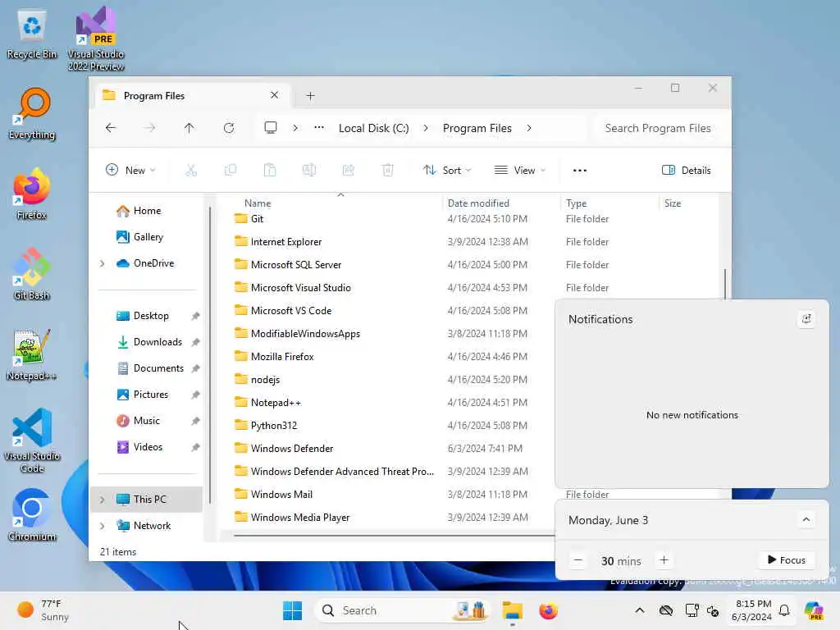Click the Copy toolbar icon
Viewport: 840px width, 630px height.
point(231,171)
